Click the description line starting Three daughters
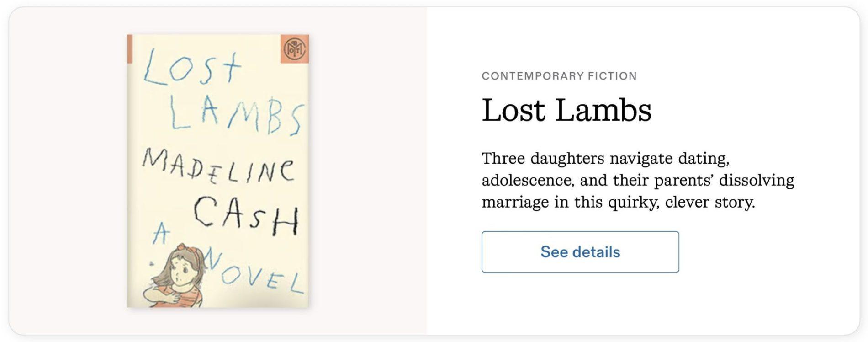868x342 pixels. (605, 159)
